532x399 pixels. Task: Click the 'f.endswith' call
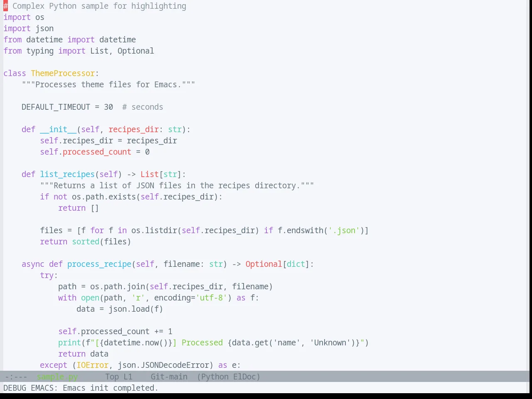click(x=300, y=230)
